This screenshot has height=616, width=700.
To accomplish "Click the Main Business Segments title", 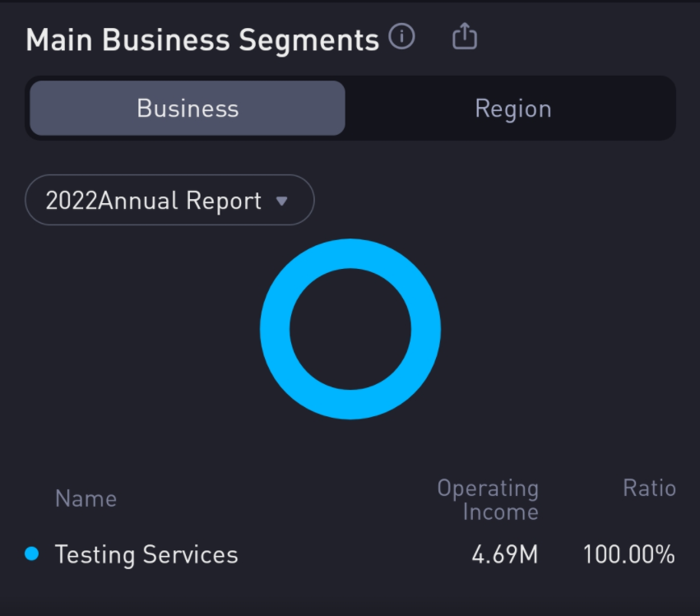I will 202,39.
